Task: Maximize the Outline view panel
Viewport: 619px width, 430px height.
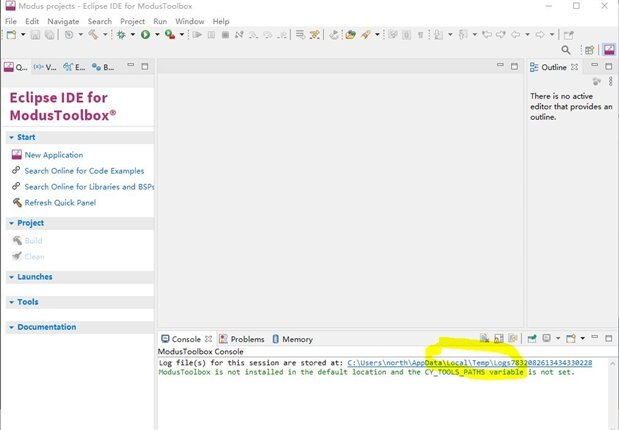Action: [608, 66]
